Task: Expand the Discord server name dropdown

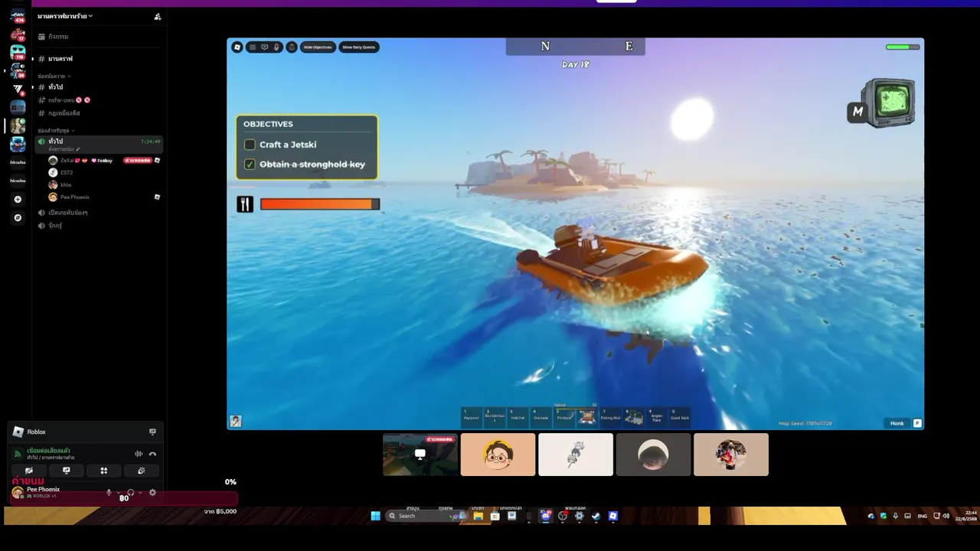Action: [65, 16]
